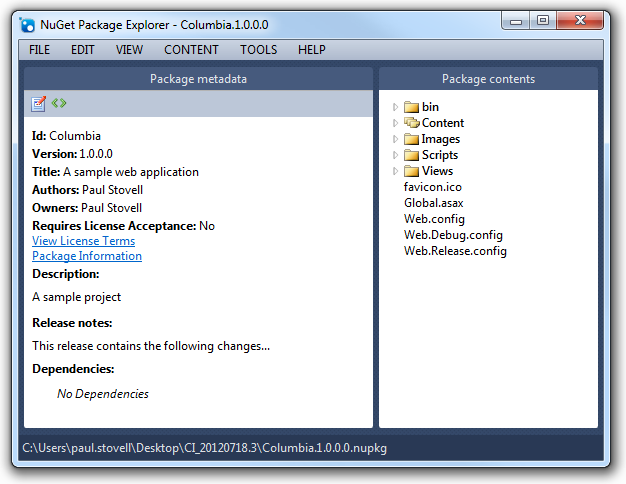Click the Release notes: heading
The width and height of the screenshot is (626, 484).
click(x=72, y=323)
